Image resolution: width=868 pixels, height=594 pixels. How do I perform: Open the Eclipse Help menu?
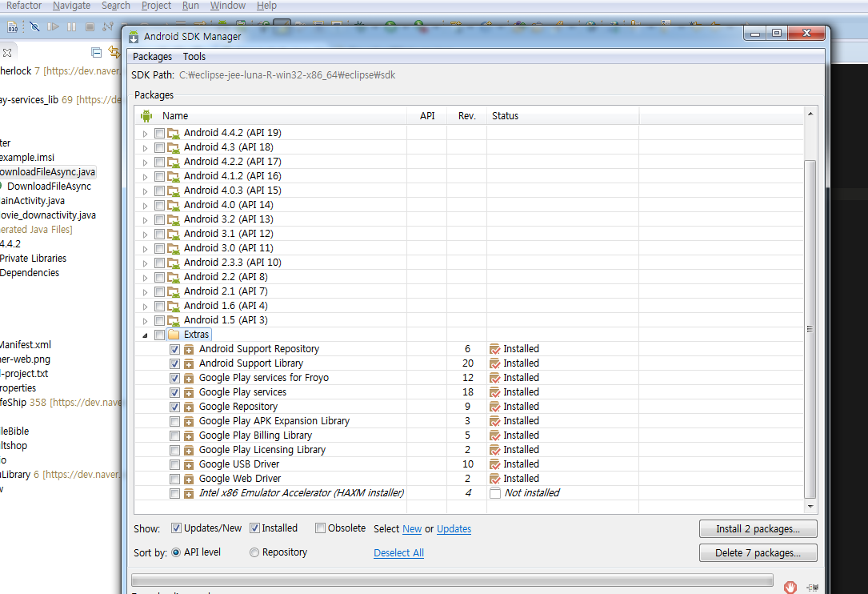(x=266, y=6)
